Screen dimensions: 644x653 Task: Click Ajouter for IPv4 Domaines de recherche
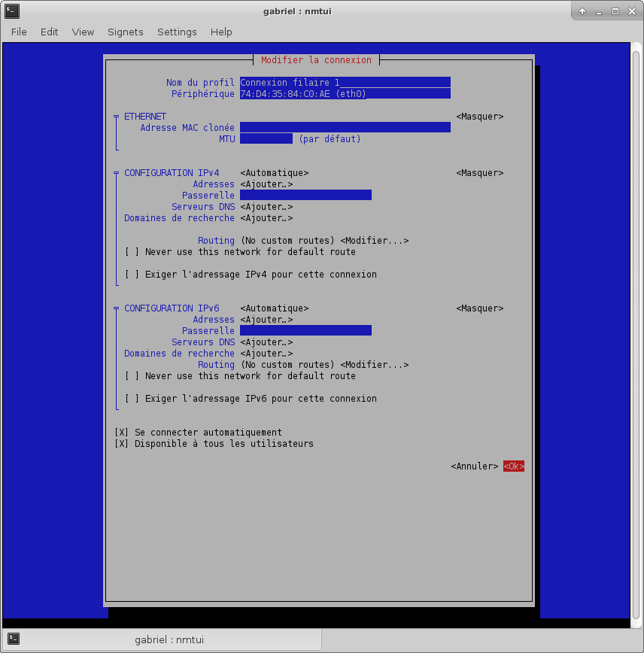pos(266,218)
